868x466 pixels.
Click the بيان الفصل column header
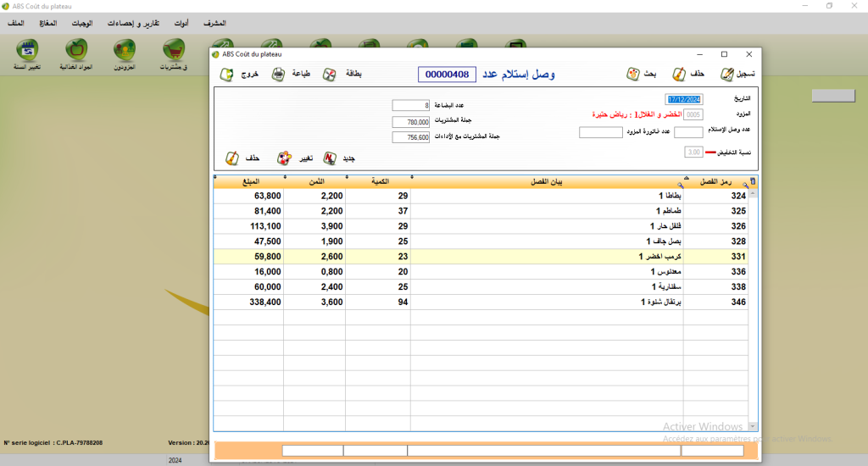point(546,182)
